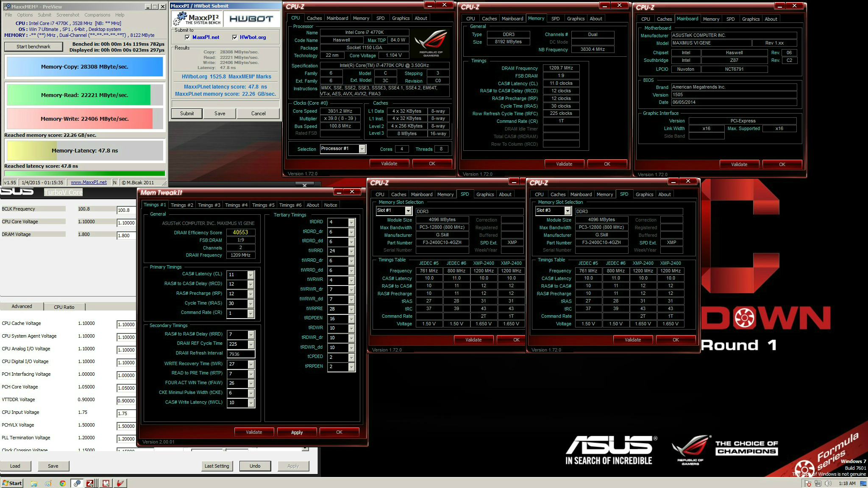Open Windows Explorer from the taskbar
Viewport: 868px width, 488px height.
34,483
